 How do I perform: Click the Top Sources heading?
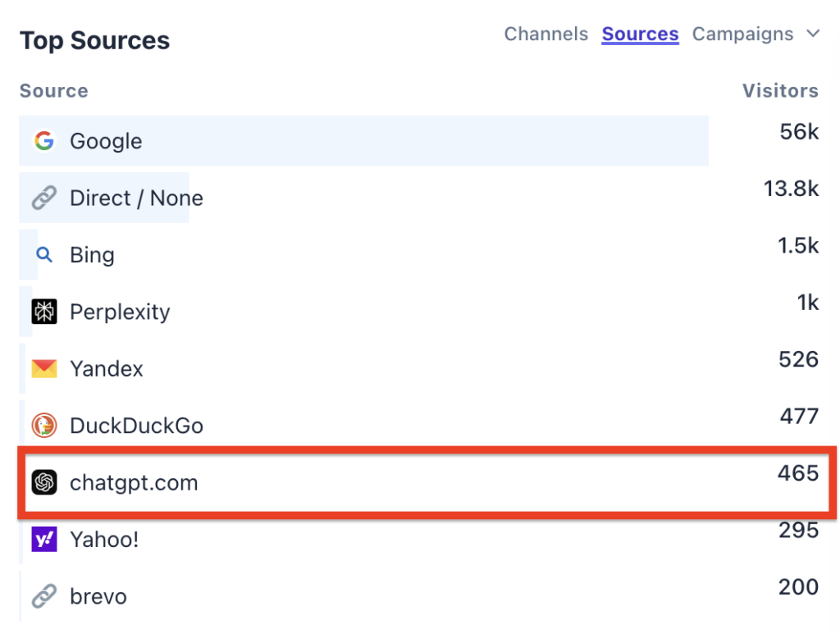pos(95,41)
